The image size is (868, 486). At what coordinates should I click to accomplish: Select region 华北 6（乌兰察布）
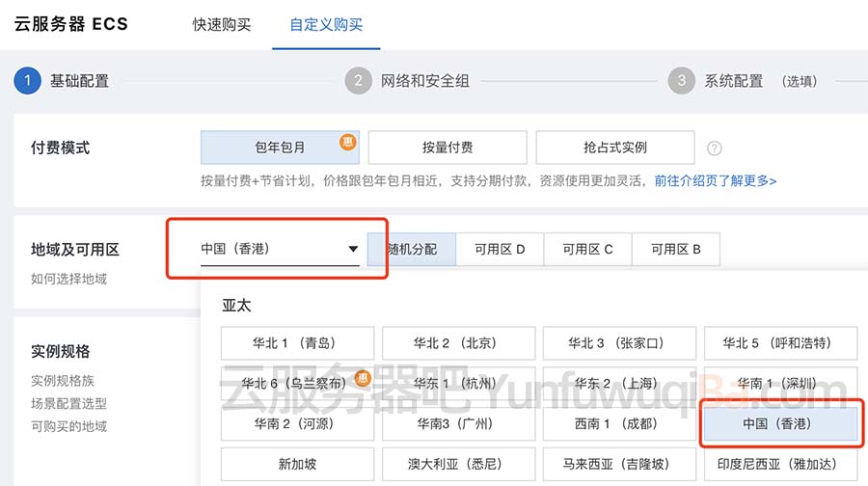pos(297,383)
